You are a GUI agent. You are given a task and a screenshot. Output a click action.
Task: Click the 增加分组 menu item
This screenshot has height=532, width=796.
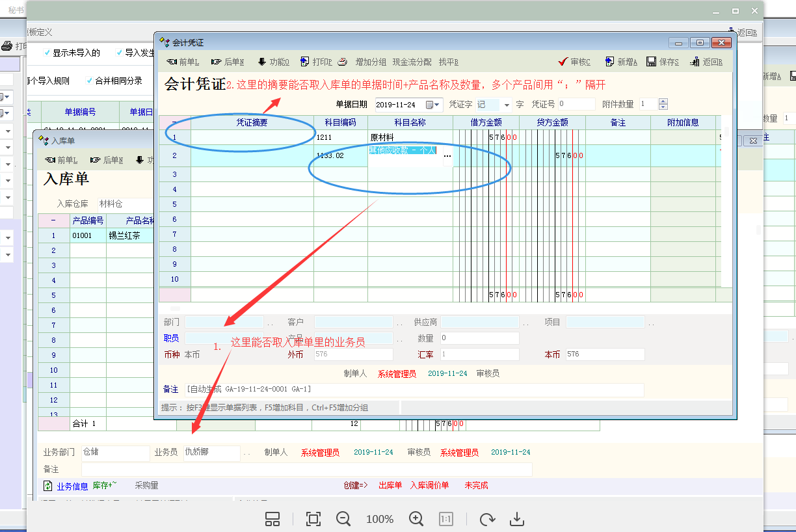[x=371, y=62]
